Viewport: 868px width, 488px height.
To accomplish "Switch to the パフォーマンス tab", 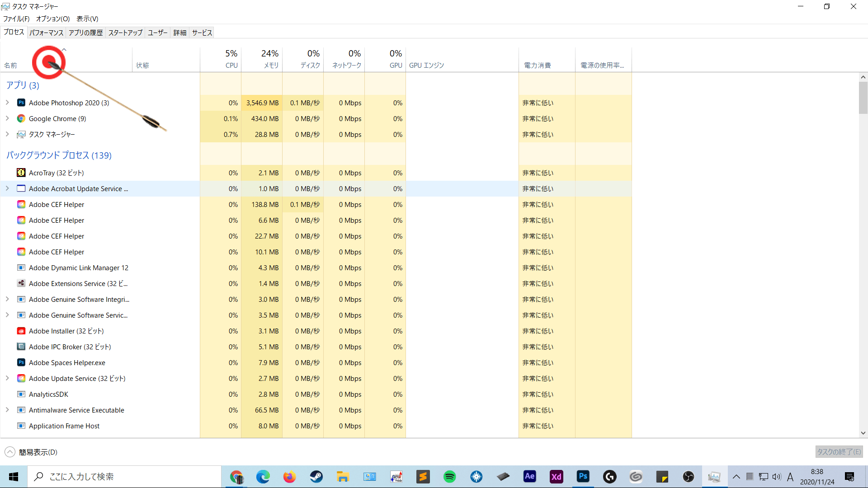I will pos(47,33).
